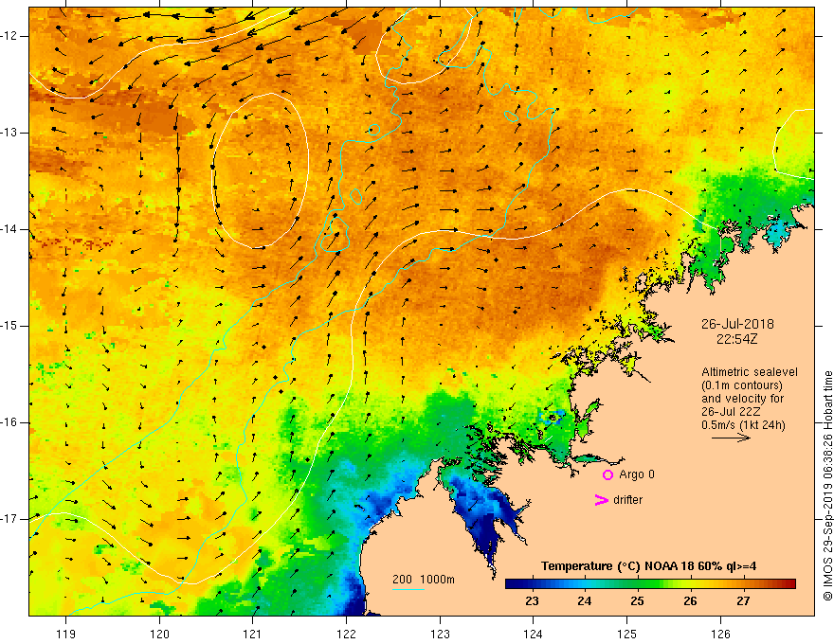Select the 'Argo 0' legend label
Viewport: 834px width, 644px height.
(x=637, y=474)
